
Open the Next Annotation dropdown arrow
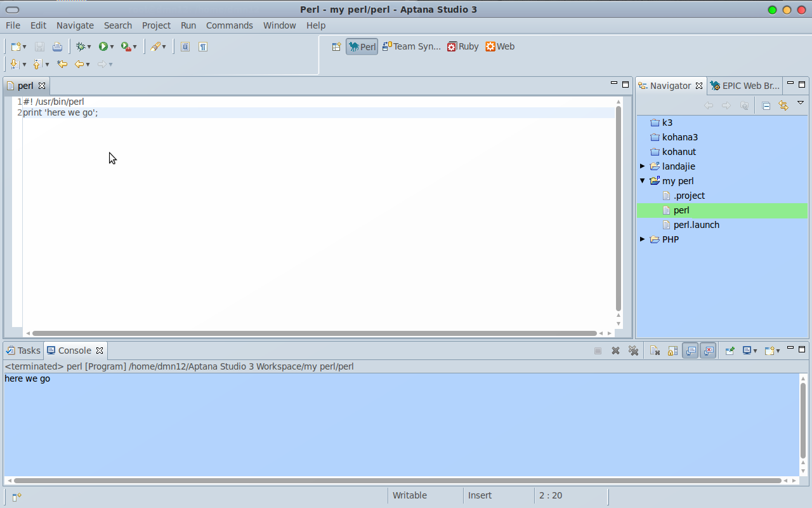(x=24, y=64)
